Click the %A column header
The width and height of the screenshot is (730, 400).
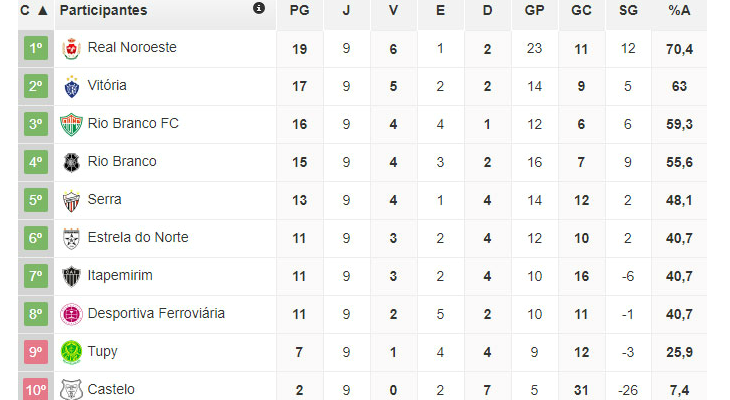(679, 10)
